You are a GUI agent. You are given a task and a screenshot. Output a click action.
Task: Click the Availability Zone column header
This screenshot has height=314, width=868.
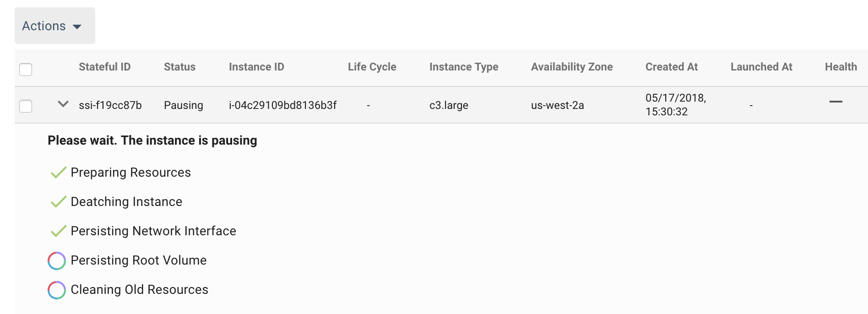coord(571,67)
